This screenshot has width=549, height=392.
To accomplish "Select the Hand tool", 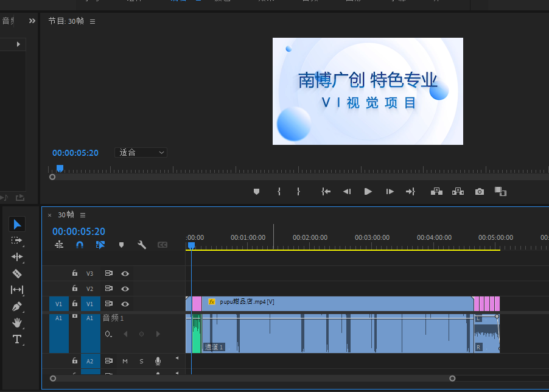I will 17,323.
